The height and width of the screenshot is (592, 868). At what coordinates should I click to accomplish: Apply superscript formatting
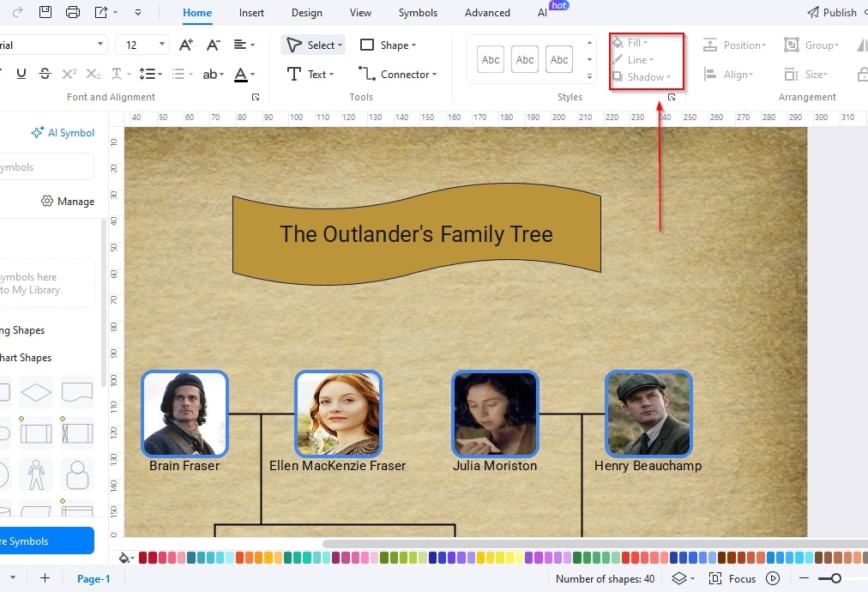(69, 74)
